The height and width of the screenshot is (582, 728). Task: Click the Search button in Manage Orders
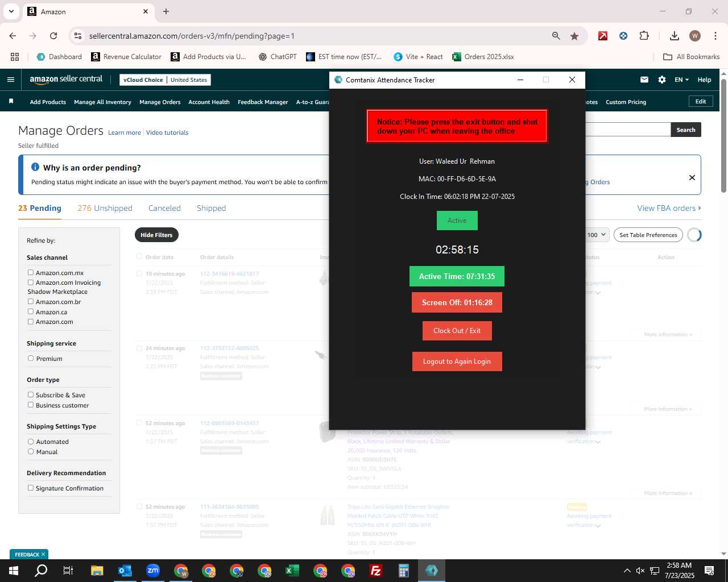686,130
